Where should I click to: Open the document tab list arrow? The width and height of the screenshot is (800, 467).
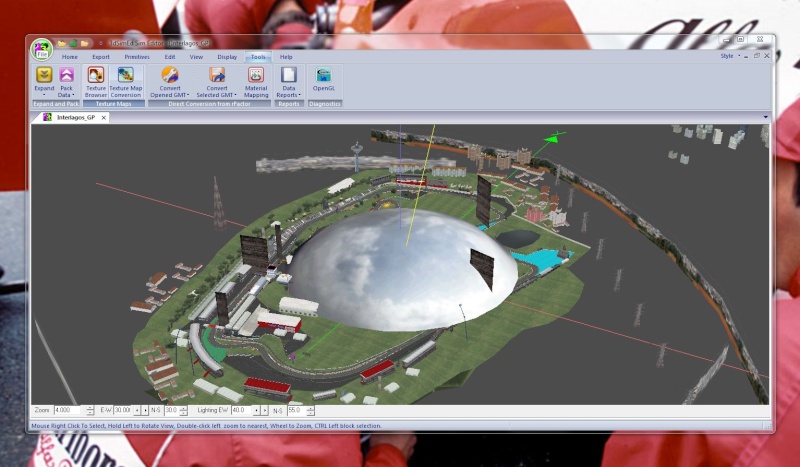click(765, 117)
